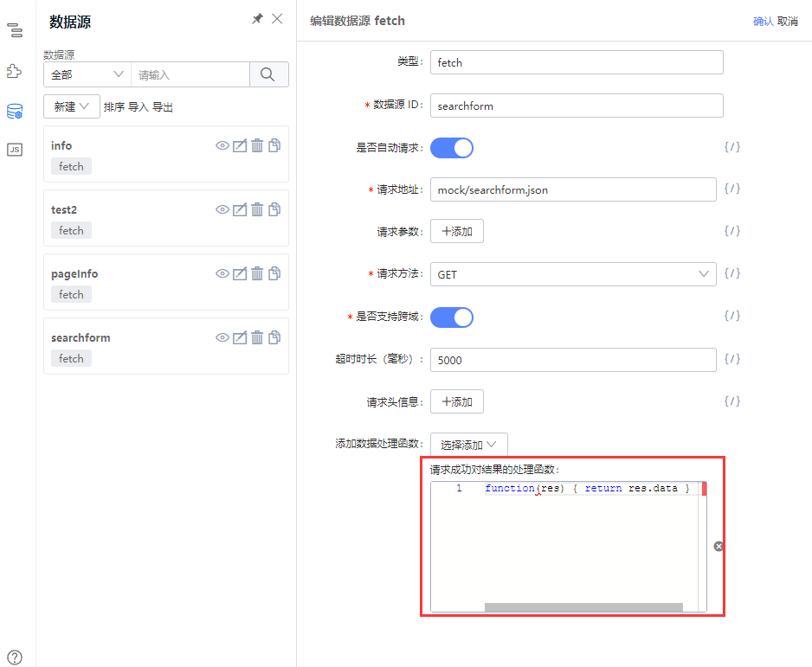Open the JS source panel icon
Viewport: 812px width, 667px height.
[x=15, y=150]
